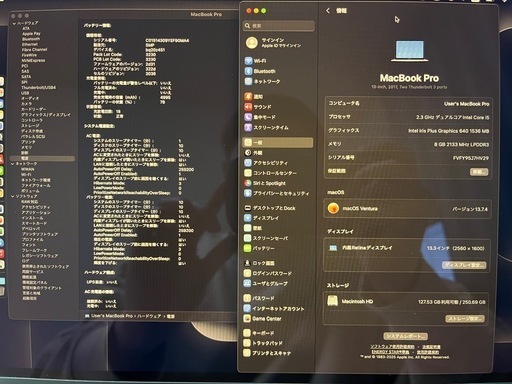The image size is (512, 384).
Task: Select the 一般 general icon in sidebar
Action: click(248, 143)
